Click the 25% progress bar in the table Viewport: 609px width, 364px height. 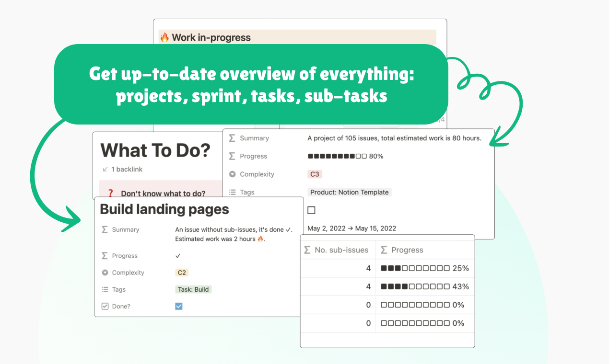425,268
